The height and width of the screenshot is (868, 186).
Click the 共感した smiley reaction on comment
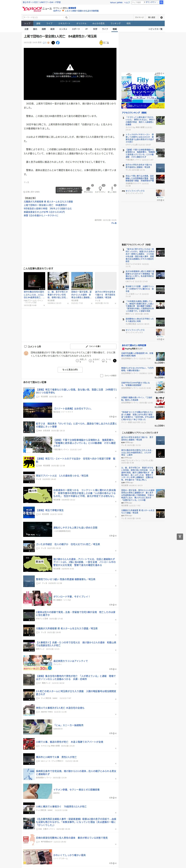(x=77, y=361)
